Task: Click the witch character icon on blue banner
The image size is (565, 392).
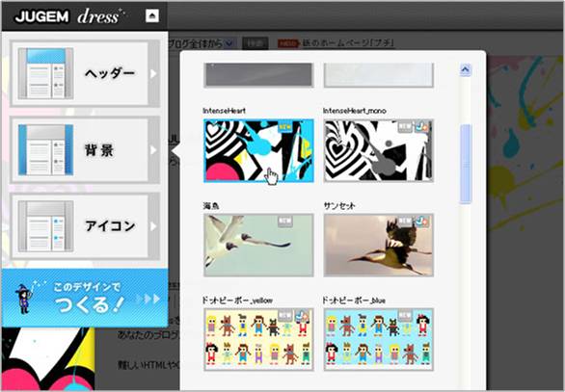Action: (x=24, y=298)
